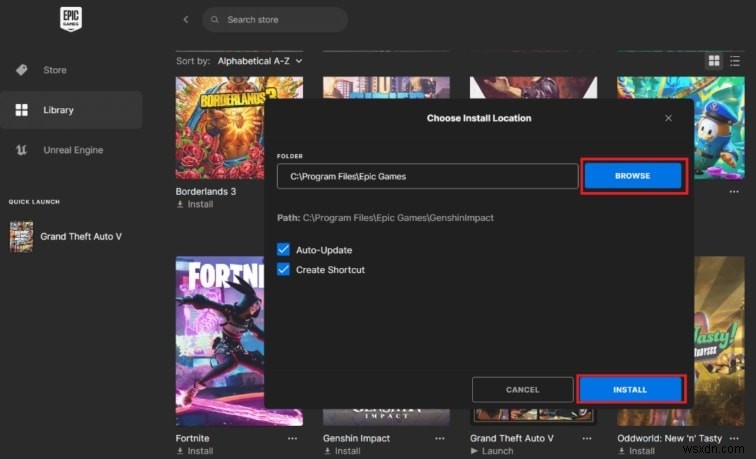
Task: Click the Fortnite game title
Action: pos(192,438)
